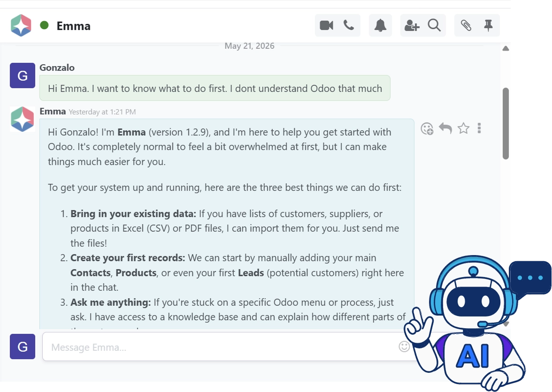Start a voice call using phone icon
The image size is (552, 392).
click(348, 25)
